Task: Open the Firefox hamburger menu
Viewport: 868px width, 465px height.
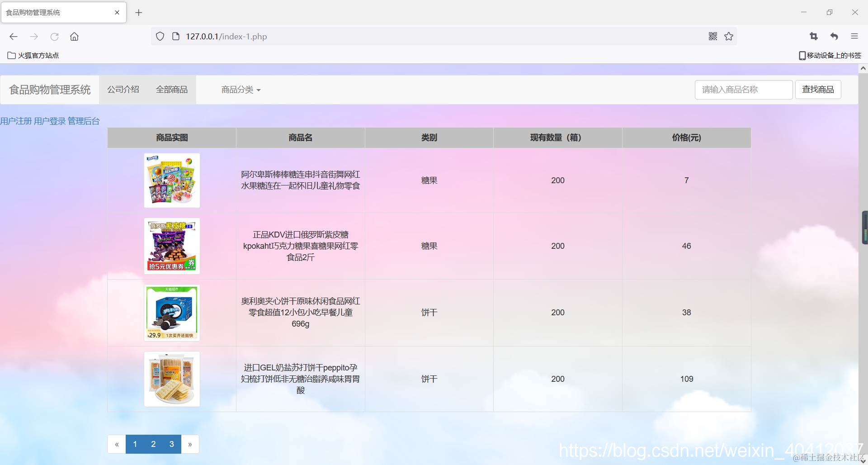Action: tap(854, 36)
